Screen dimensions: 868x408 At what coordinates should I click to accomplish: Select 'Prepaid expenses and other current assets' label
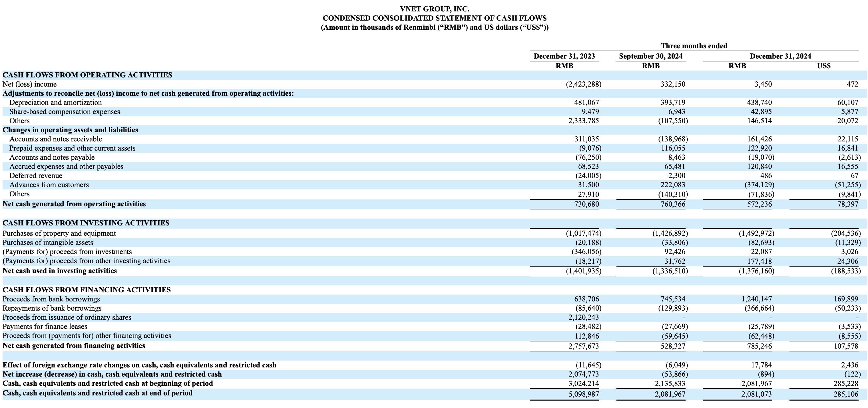[73, 148]
